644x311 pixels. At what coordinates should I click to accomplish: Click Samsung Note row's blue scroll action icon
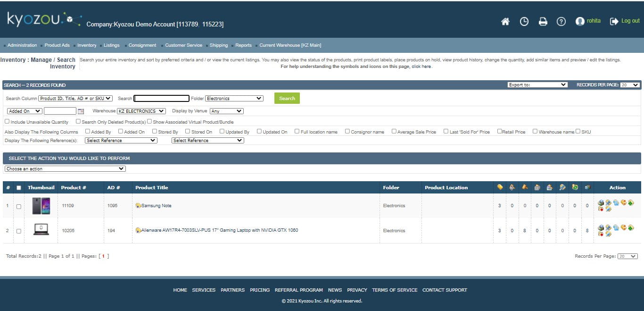[x=616, y=202]
